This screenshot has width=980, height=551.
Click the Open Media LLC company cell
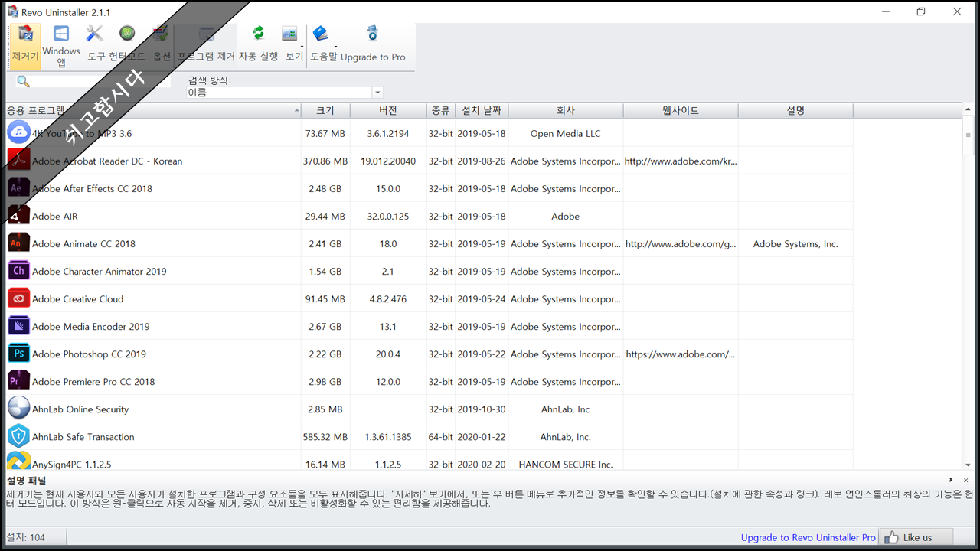(566, 134)
